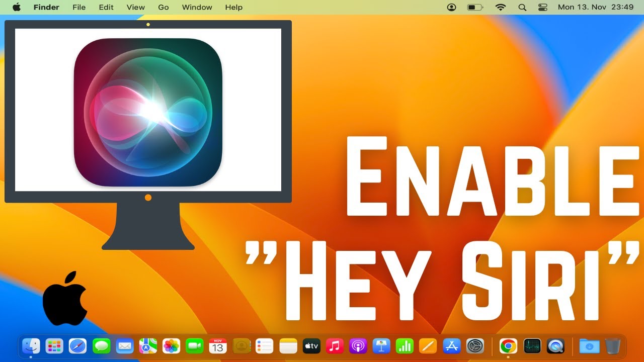Switch to Google Chrome in the Dock
This screenshot has width=644, height=362.
coord(508,346)
